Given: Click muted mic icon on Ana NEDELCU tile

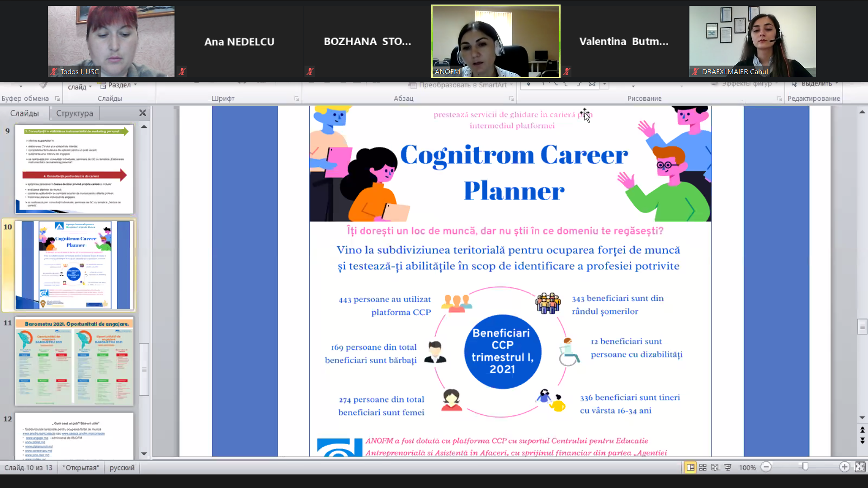Looking at the screenshot, I should pyautogui.click(x=182, y=71).
